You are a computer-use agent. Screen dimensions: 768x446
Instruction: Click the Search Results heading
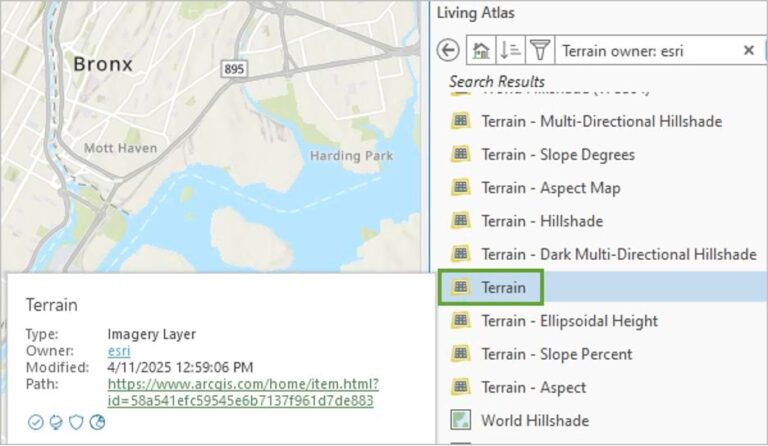497,81
